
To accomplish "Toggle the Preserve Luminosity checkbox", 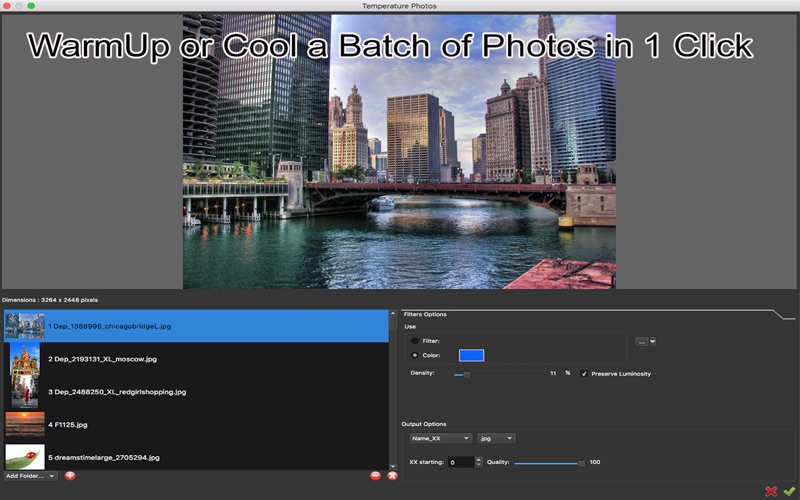I will coord(584,373).
